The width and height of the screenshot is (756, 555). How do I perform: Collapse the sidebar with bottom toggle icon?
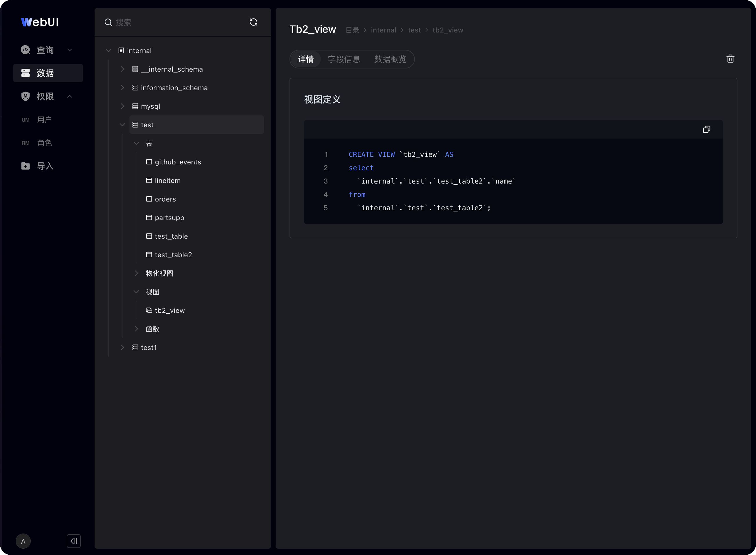(x=74, y=541)
